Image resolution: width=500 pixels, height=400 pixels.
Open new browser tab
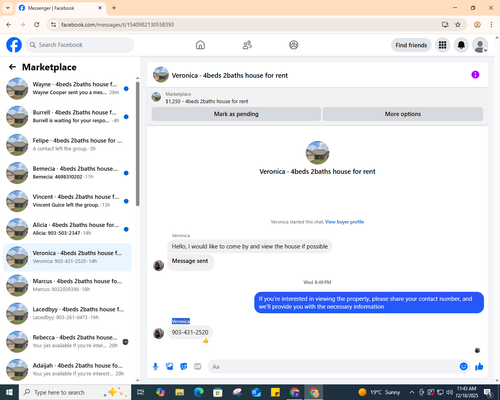pos(114,8)
